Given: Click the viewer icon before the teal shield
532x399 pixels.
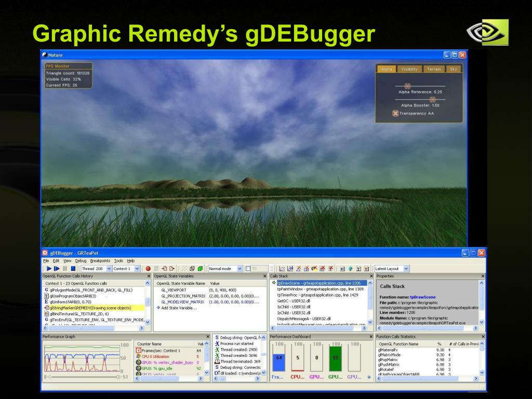Looking at the screenshot, I should click(342, 269).
